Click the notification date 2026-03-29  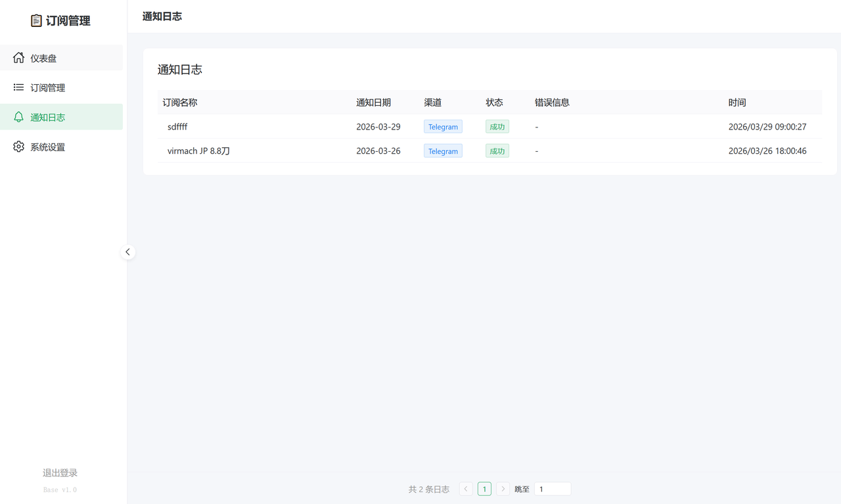pyautogui.click(x=378, y=127)
